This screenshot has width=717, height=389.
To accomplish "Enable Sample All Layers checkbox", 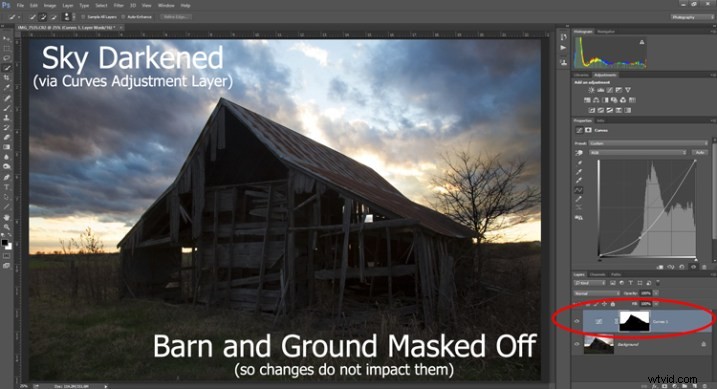I will coord(83,17).
